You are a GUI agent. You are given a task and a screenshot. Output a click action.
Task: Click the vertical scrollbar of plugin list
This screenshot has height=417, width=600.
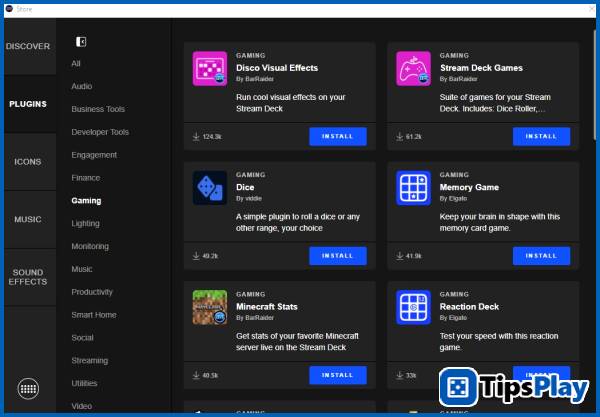(x=595, y=84)
